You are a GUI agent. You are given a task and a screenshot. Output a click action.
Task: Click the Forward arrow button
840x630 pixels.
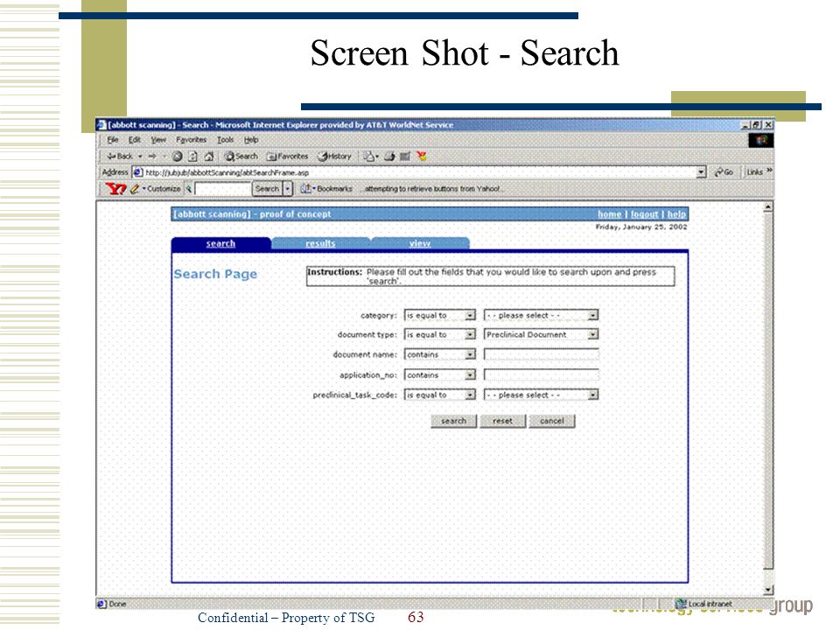click(x=152, y=157)
